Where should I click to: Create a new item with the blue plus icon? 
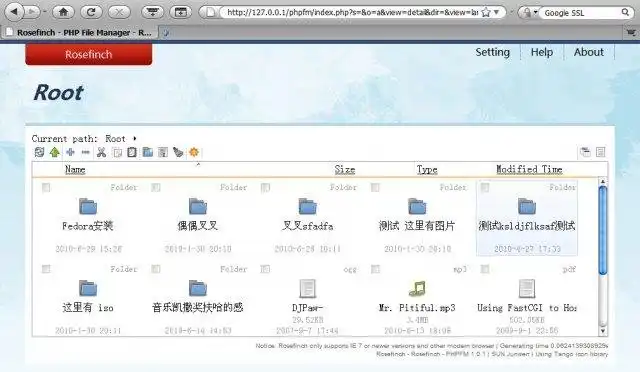pyautogui.click(x=70, y=152)
